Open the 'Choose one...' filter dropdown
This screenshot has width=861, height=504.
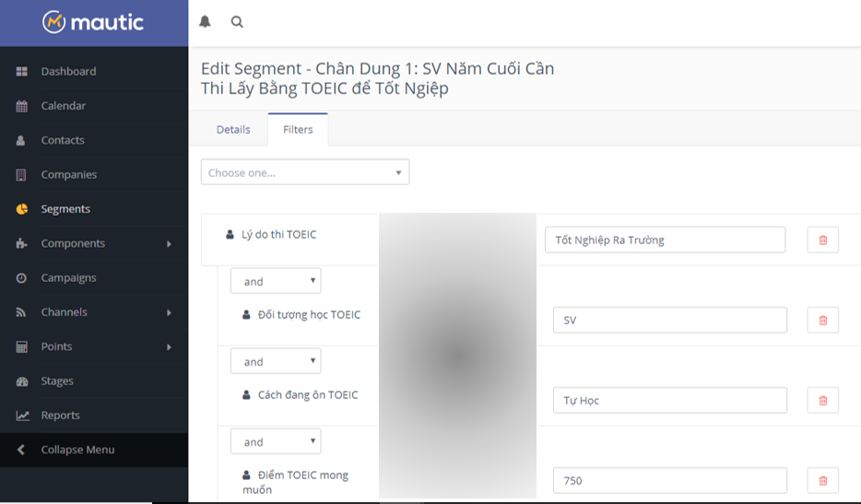305,172
